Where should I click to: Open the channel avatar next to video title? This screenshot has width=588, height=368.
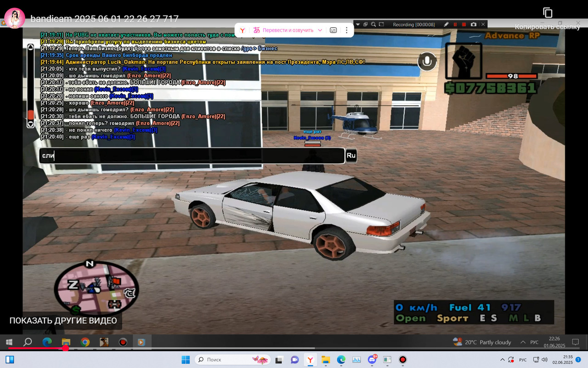(15, 18)
